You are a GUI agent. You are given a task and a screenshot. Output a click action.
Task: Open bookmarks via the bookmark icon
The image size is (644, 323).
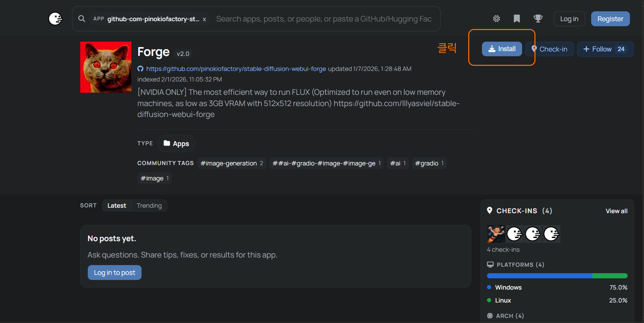[x=517, y=19]
